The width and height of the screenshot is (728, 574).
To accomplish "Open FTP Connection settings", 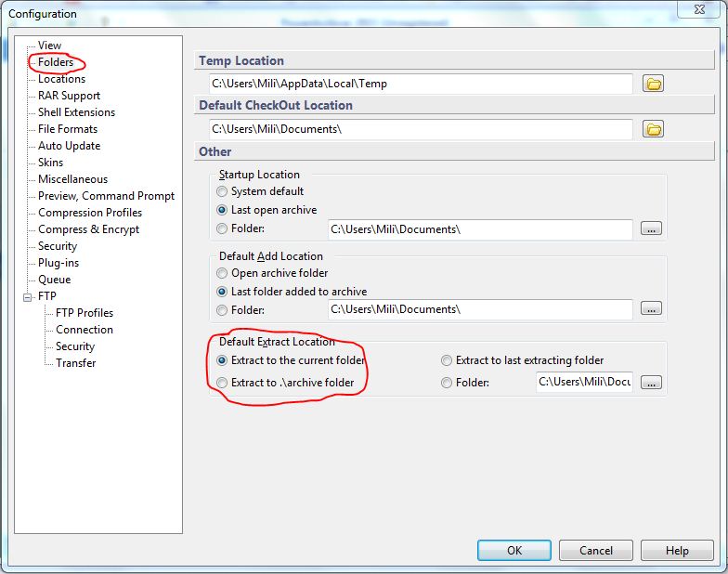I will [84, 330].
